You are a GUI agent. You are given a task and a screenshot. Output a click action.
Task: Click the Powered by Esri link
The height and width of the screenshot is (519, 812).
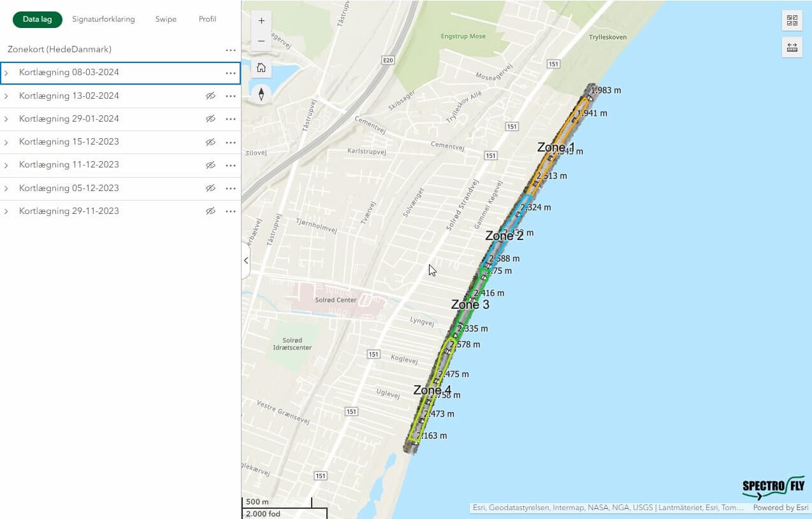click(x=780, y=508)
